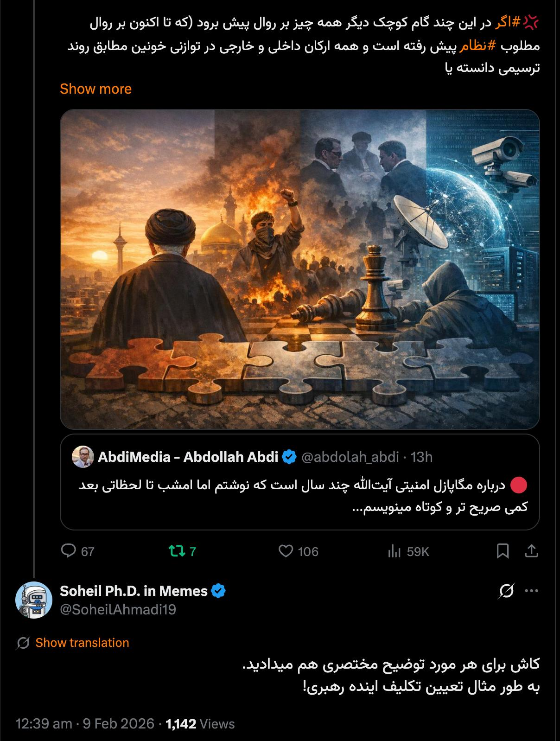Open the view analytics icon showing 59K
The width and height of the screenshot is (560, 741).
tap(394, 551)
